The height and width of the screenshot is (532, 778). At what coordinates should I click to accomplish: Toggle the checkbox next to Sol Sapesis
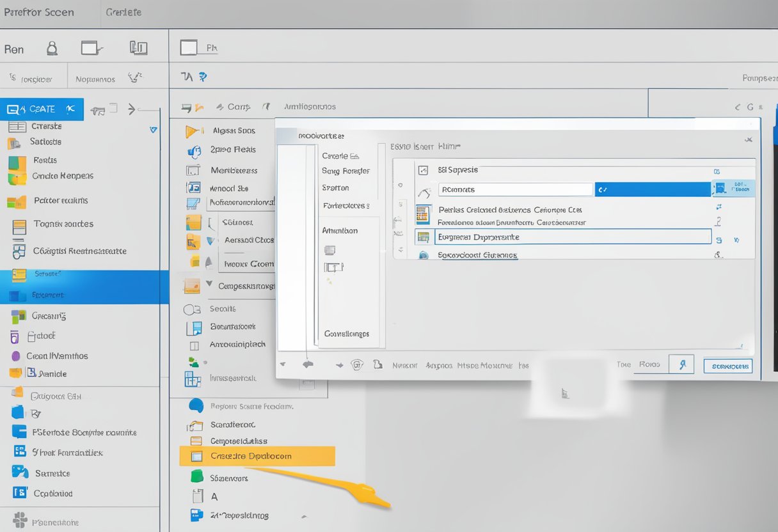[x=424, y=169]
